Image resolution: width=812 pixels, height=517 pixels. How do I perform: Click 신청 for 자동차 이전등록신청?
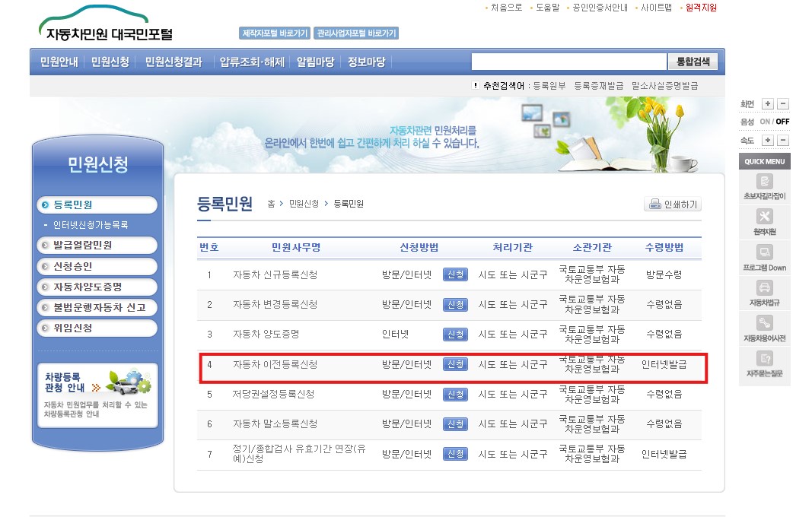(455, 364)
